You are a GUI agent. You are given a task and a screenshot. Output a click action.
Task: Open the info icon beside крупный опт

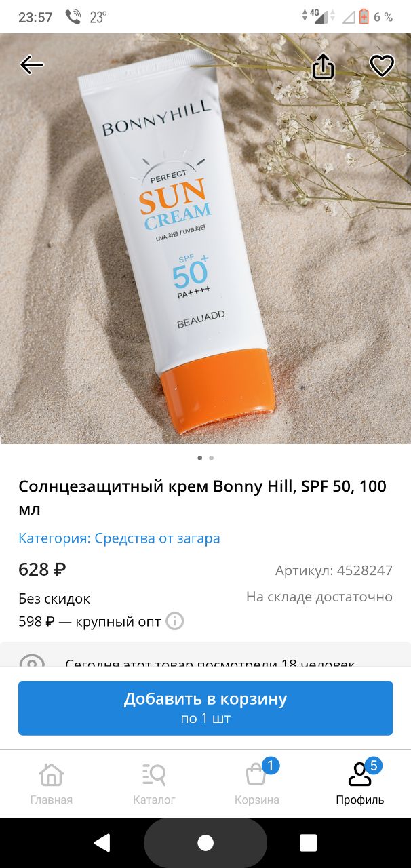click(175, 621)
